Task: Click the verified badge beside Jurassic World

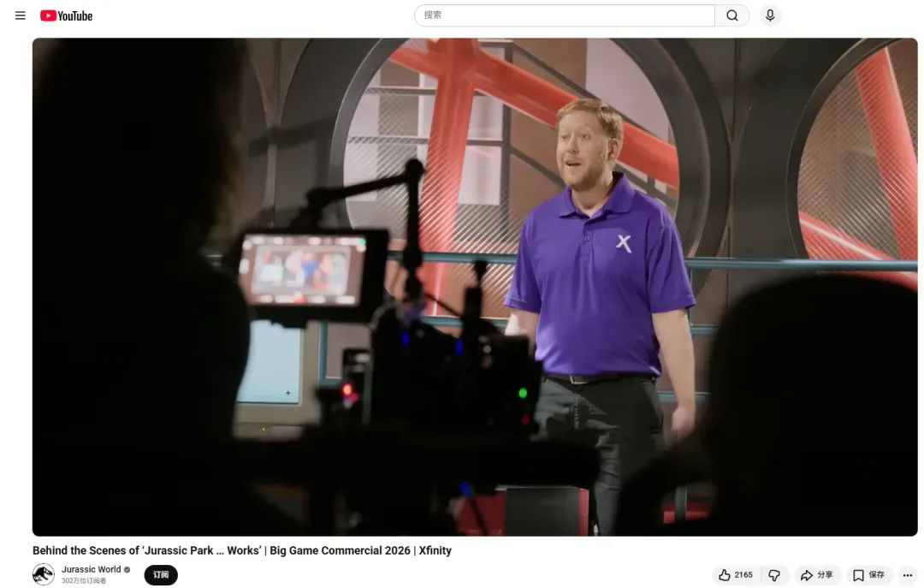Action: point(127,570)
